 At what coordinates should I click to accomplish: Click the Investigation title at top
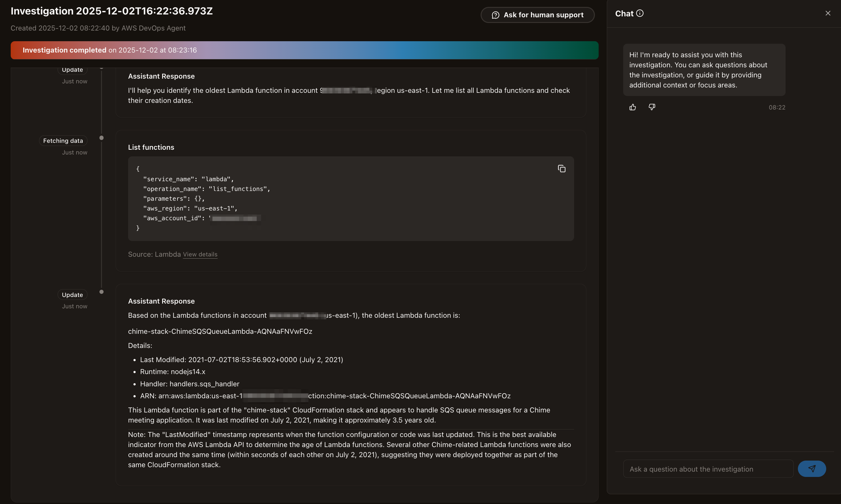(111, 11)
